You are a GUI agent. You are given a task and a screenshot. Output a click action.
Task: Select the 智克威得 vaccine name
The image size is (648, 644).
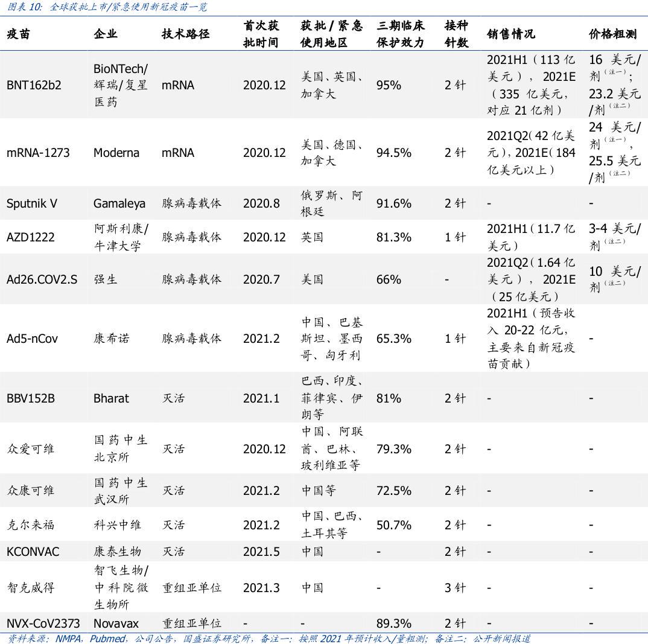point(31,588)
